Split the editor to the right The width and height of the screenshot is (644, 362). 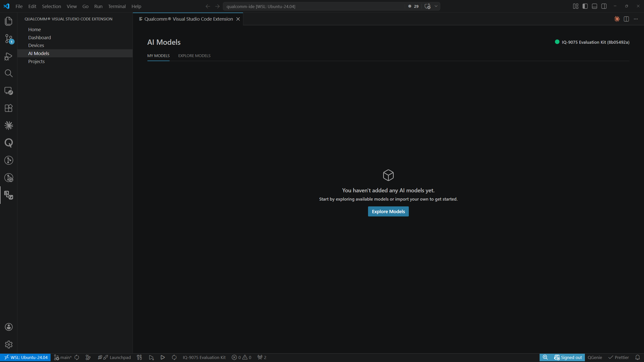[x=626, y=19]
